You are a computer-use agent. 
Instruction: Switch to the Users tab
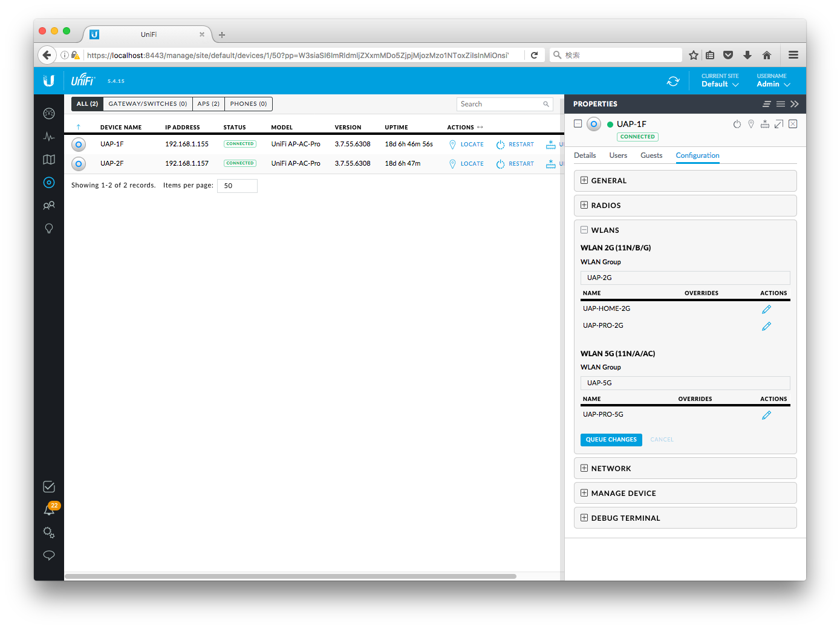(618, 155)
